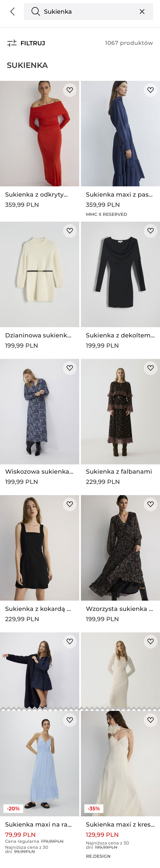Favorite the navy mini dress with coat
Screen dimensions: 160x868
pos(70,641)
